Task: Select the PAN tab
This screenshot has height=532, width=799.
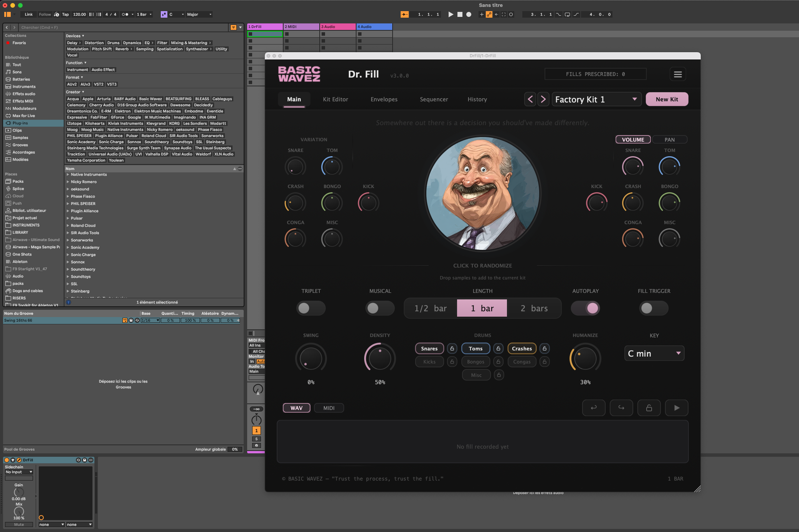Action: point(670,140)
